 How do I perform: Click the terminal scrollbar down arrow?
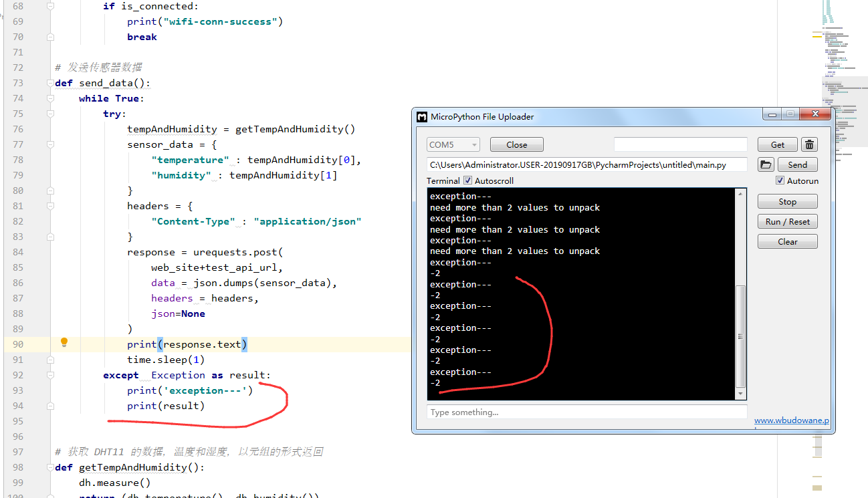740,394
